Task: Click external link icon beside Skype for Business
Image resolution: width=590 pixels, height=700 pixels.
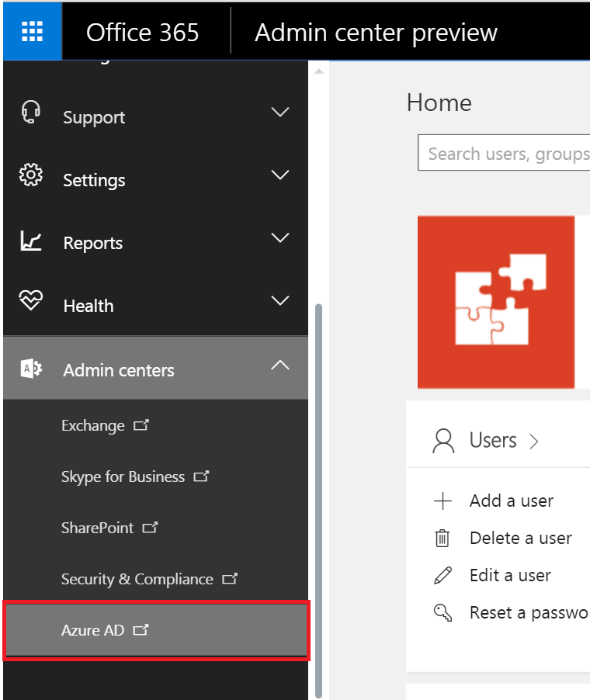Action: [x=201, y=476]
